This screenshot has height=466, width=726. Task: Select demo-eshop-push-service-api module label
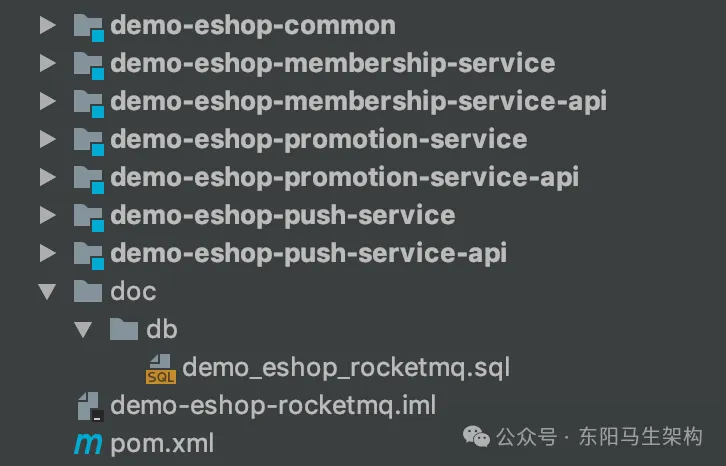[x=309, y=253]
